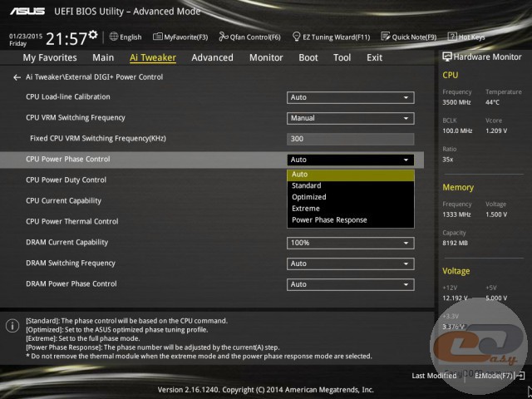Click the info icon in help area
The width and height of the screenshot is (532, 399).
12,326
